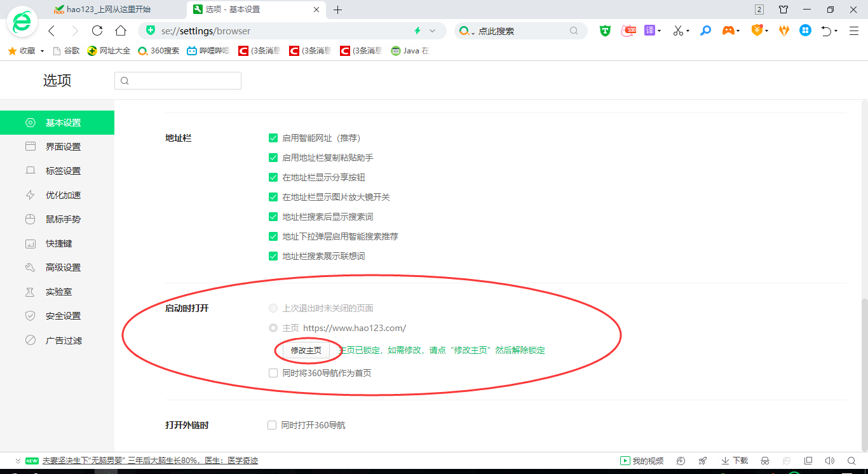
Task: Open the lightning quick-access dropdown in address bar
Action: click(x=417, y=30)
